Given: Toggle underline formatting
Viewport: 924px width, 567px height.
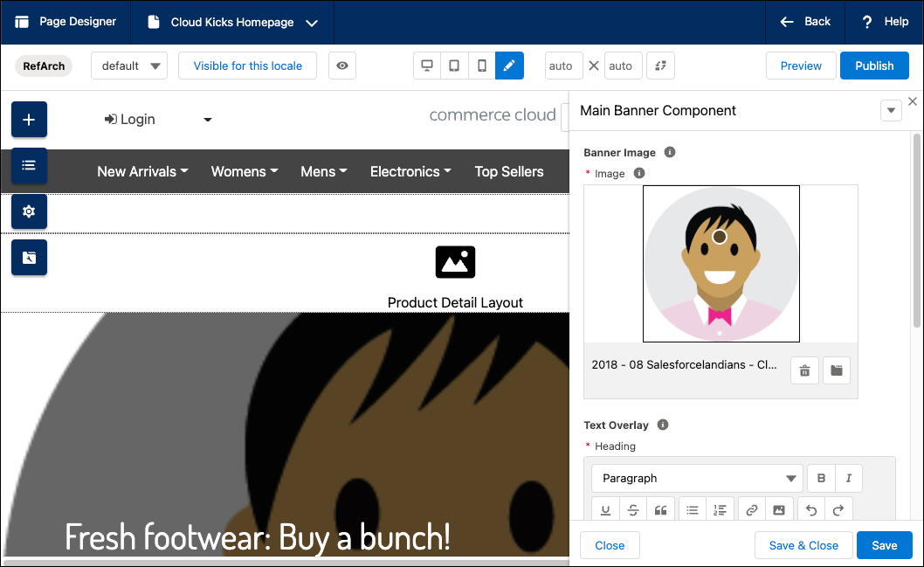Looking at the screenshot, I should (605, 510).
